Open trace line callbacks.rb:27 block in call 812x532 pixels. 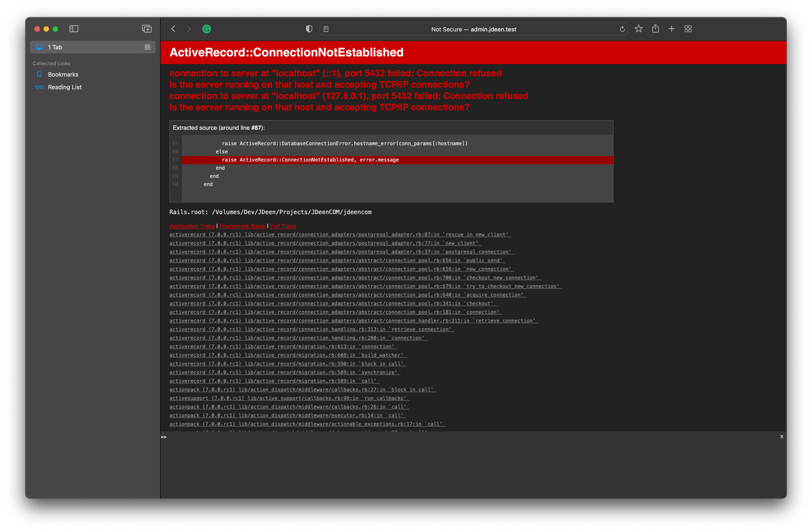point(303,390)
